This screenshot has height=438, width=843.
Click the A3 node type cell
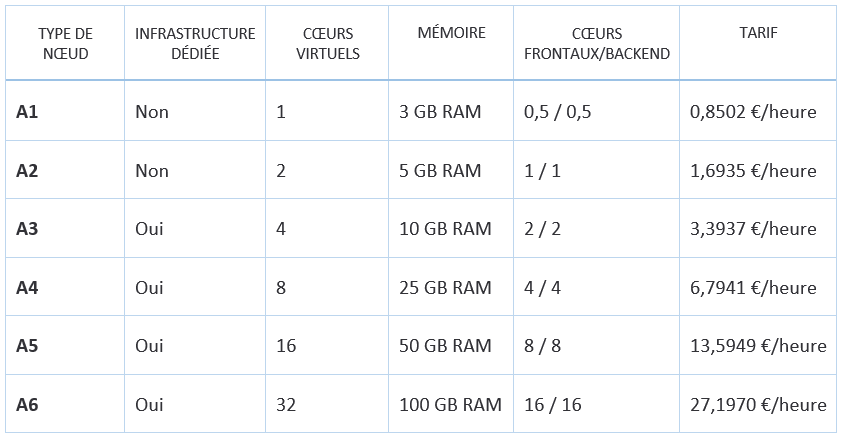click(65, 228)
